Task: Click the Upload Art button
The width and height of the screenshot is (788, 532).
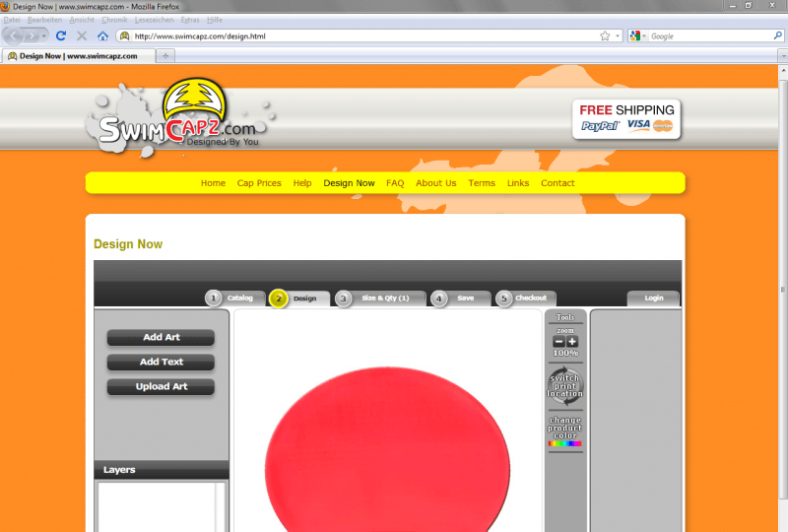Action: 161,386
